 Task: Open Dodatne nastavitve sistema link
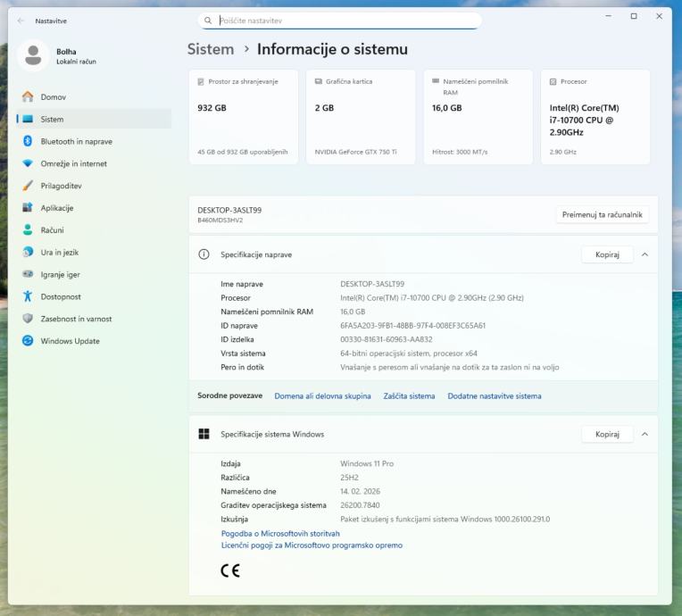click(495, 395)
